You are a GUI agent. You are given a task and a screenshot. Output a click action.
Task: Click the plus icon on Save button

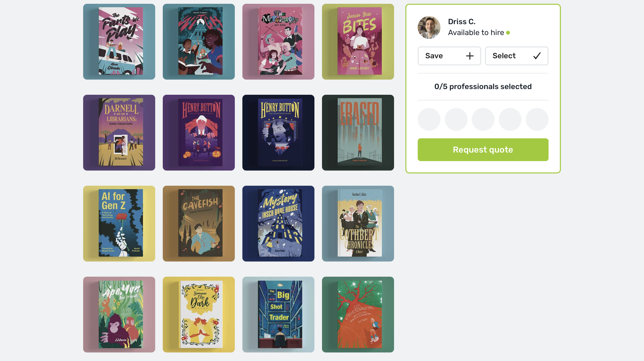(469, 56)
